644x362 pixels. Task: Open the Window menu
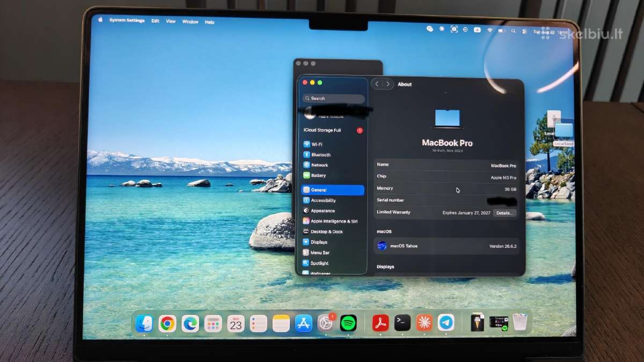pos(191,22)
